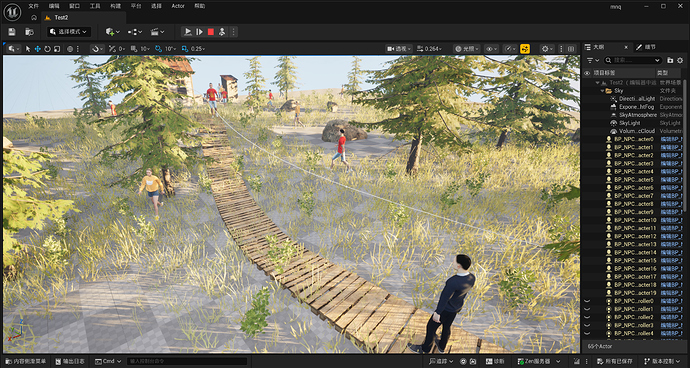The width and height of the screenshot is (690, 368).
Task: Open the Cmd console type dropdown
Action: [x=108, y=361]
